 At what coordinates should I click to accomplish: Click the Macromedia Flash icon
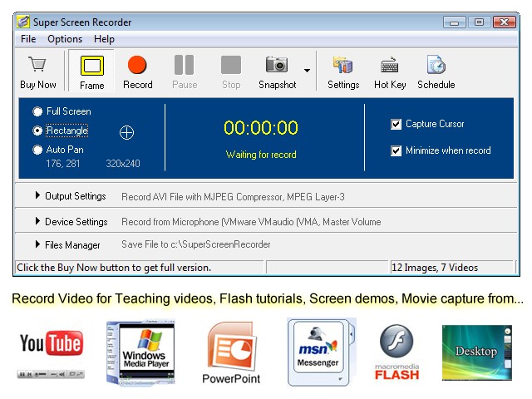click(397, 341)
